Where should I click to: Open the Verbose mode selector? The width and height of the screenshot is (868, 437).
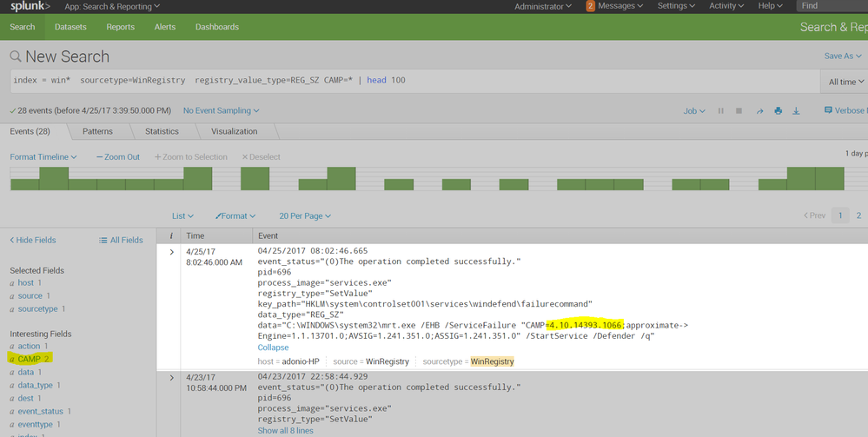coord(845,110)
